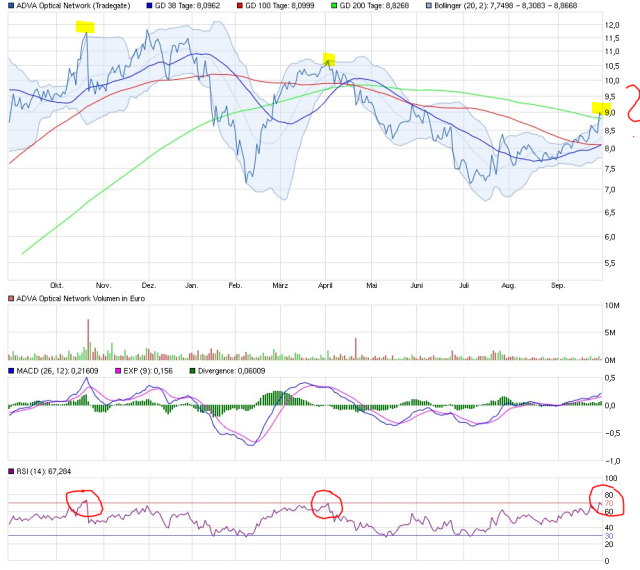The image size is (640, 570).
Task: Click the 0,5 MACD axis value
Action: 610,378
